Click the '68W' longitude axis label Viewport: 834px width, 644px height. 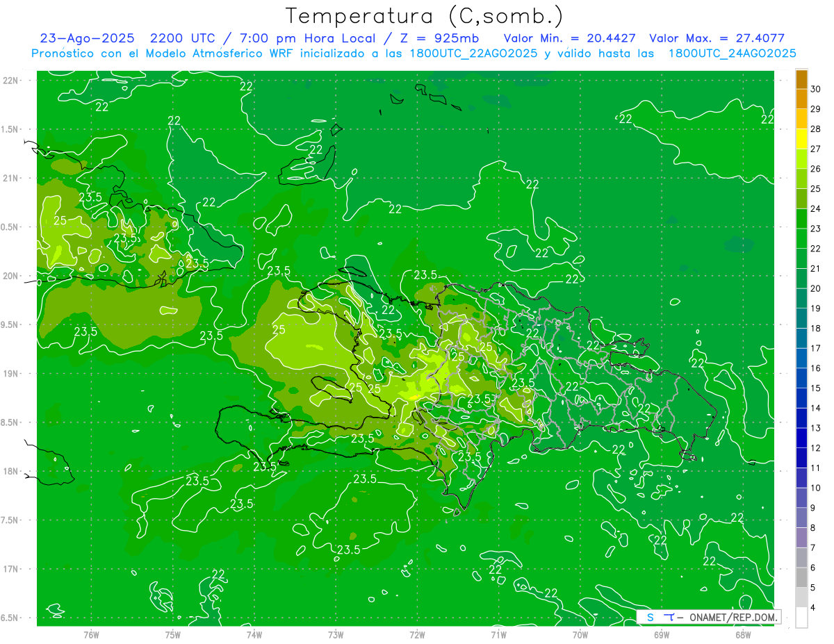tap(743, 635)
